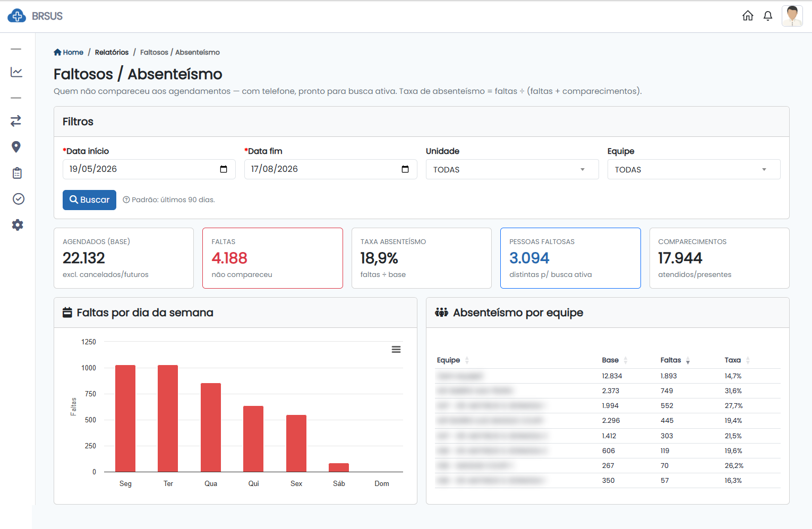
Task: Click the Pessoas Faltosas 3.094 card
Action: pos(570,258)
